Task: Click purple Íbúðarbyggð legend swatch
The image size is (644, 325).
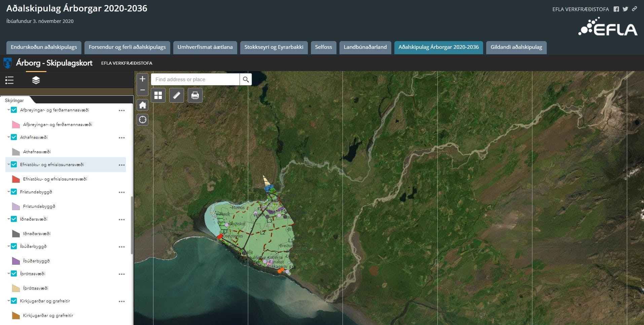Action: pos(16,261)
